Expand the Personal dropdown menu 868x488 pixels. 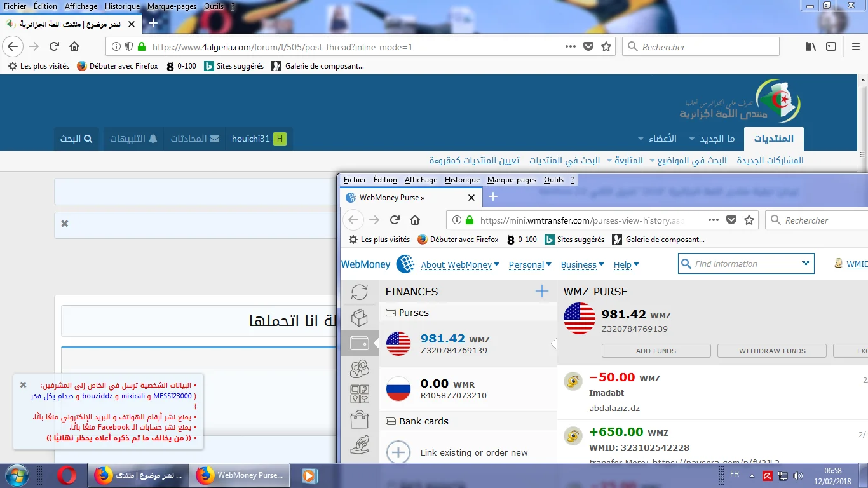click(x=530, y=264)
